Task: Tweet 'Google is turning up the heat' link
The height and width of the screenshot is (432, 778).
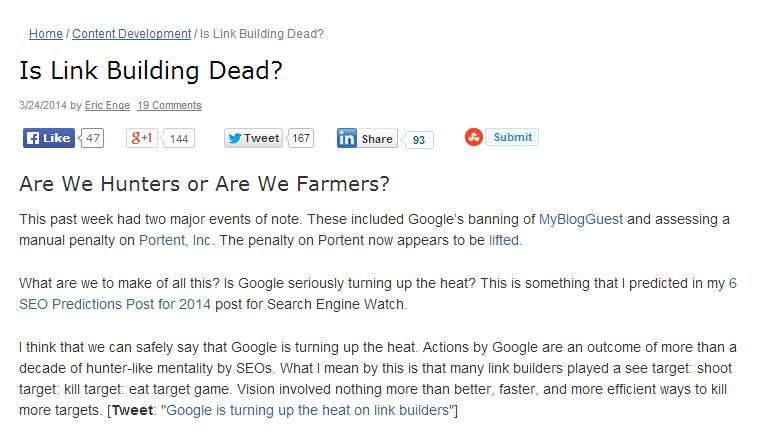Action: point(307,410)
